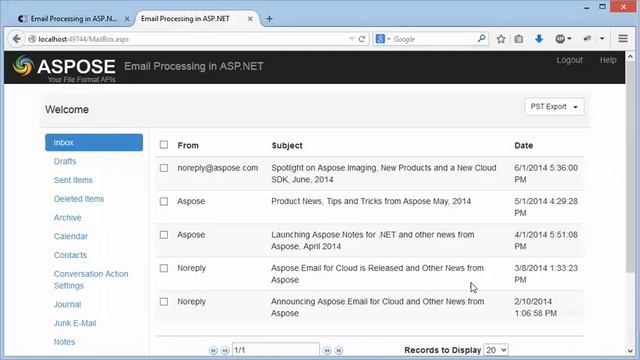640x360 pixels.
Task: Open Conversation Action Settings folder
Action: click(x=91, y=280)
